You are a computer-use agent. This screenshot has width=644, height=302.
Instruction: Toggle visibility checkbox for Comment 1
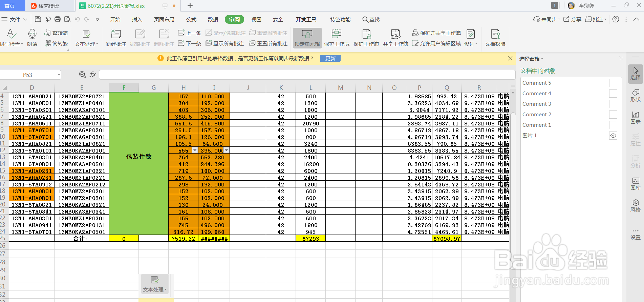pyautogui.click(x=613, y=125)
